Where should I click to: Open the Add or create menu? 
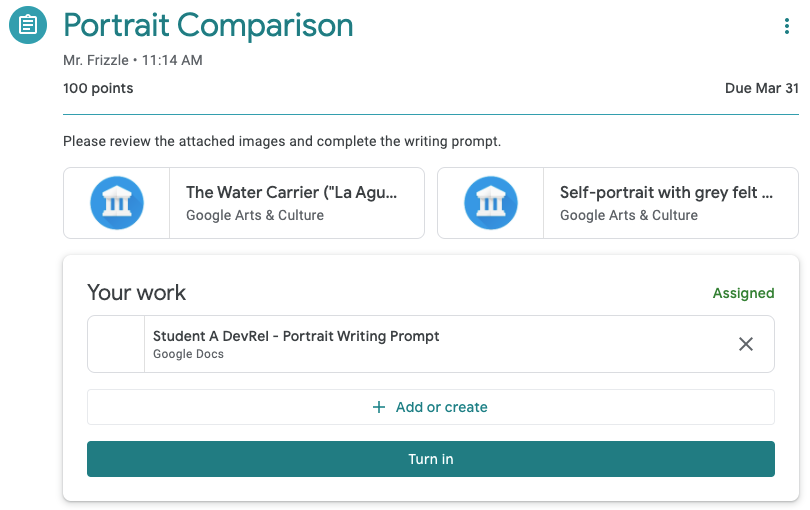[x=431, y=407]
